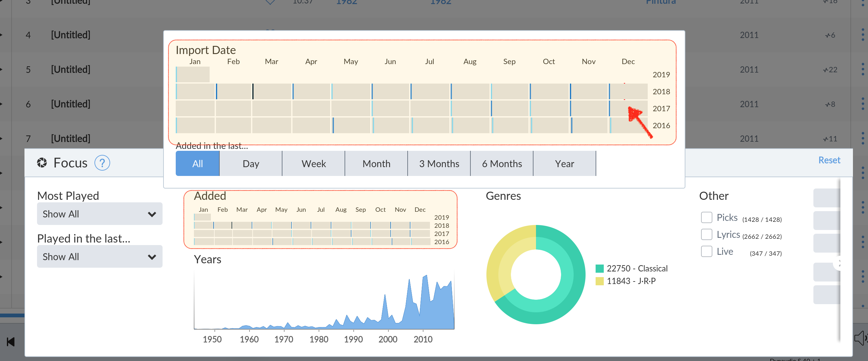Select the Week filter tab

coord(313,164)
